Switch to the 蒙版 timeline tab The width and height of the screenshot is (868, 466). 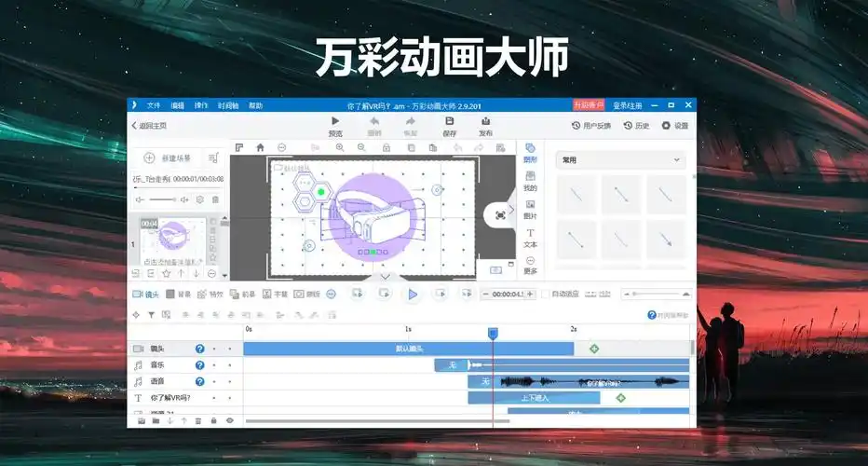306,295
